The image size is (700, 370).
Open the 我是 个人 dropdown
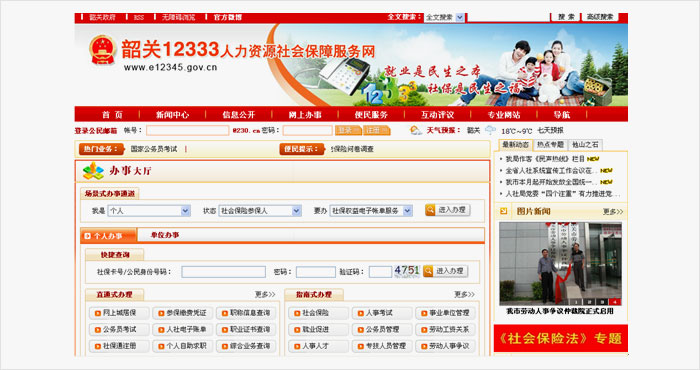[149, 211]
